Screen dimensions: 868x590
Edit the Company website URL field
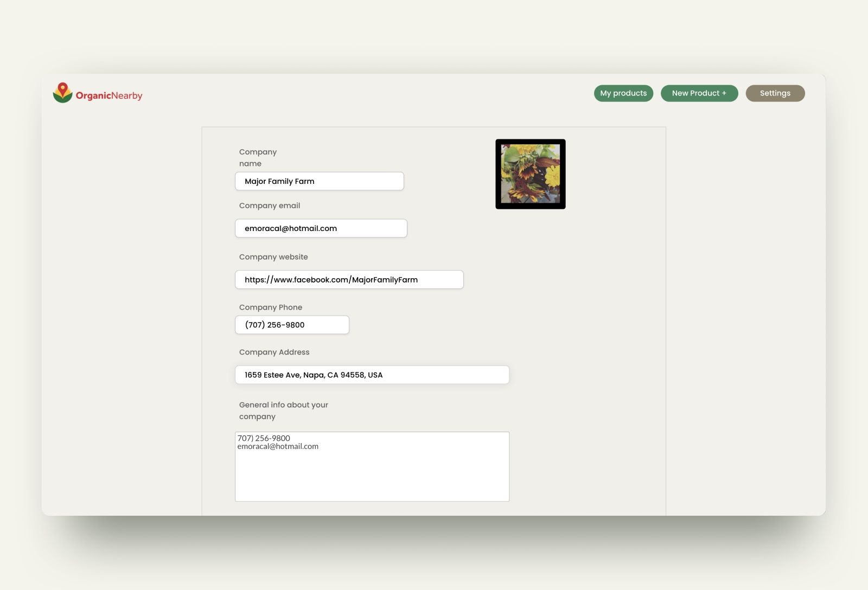coord(349,280)
